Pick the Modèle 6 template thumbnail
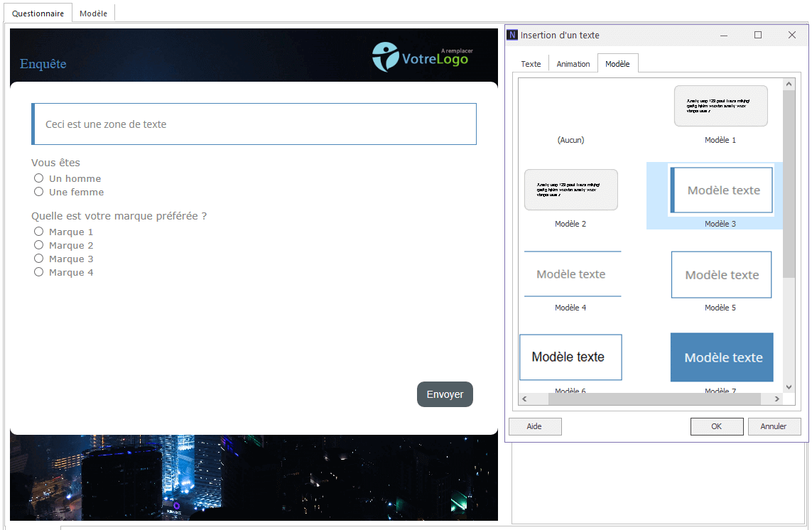 tap(570, 357)
